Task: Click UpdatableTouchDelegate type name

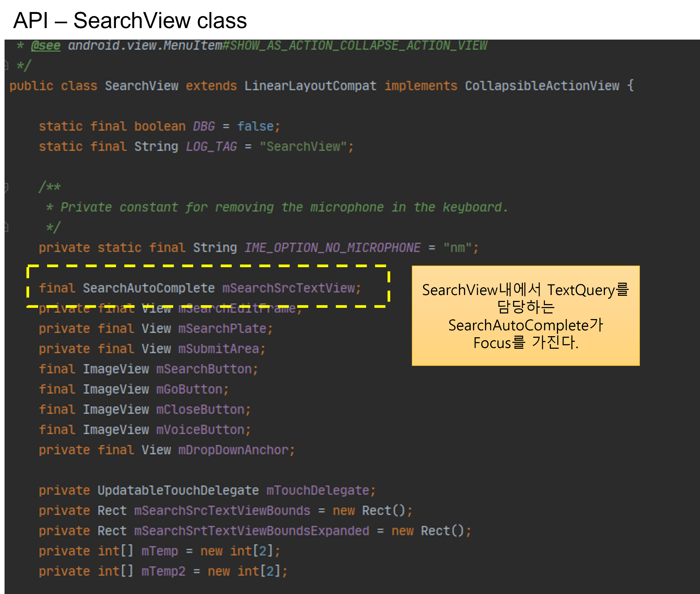Action: (x=178, y=490)
